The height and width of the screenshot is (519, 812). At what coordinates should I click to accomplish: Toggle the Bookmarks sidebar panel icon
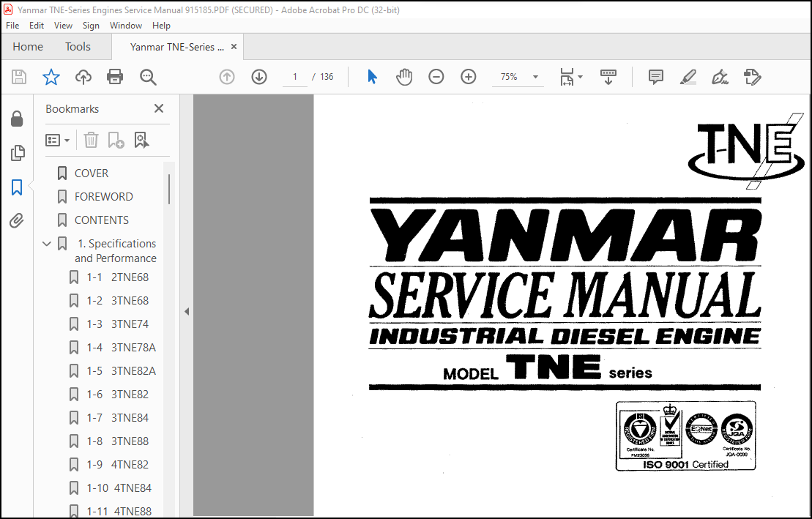click(17, 187)
